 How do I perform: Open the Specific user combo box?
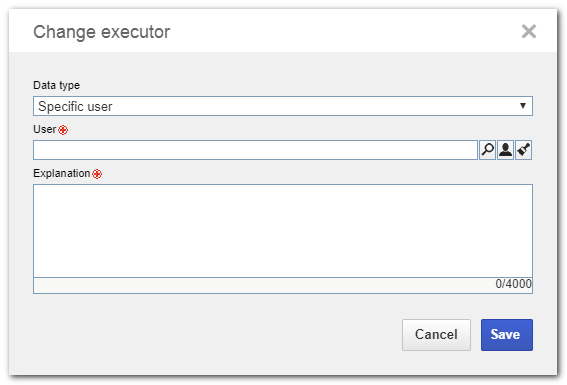(283, 106)
